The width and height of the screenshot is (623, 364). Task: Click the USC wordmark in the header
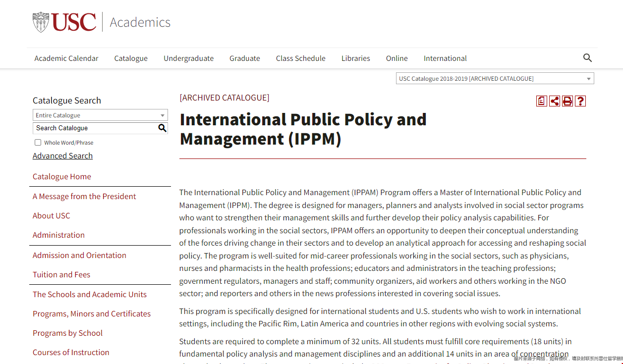(74, 22)
